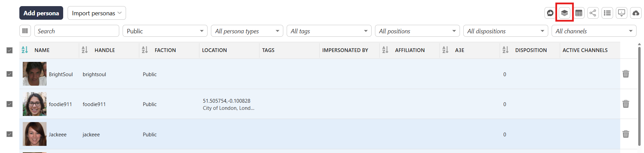Open the All persona types dropdown
The image size is (644, 153).
click(247, 31)
